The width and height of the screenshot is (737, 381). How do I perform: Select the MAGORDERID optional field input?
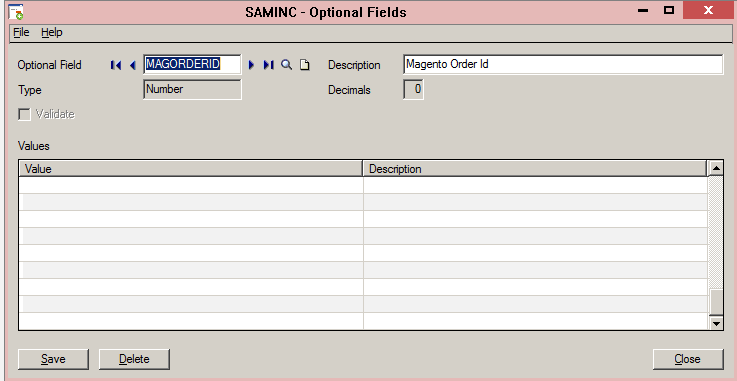pos(192,64)
